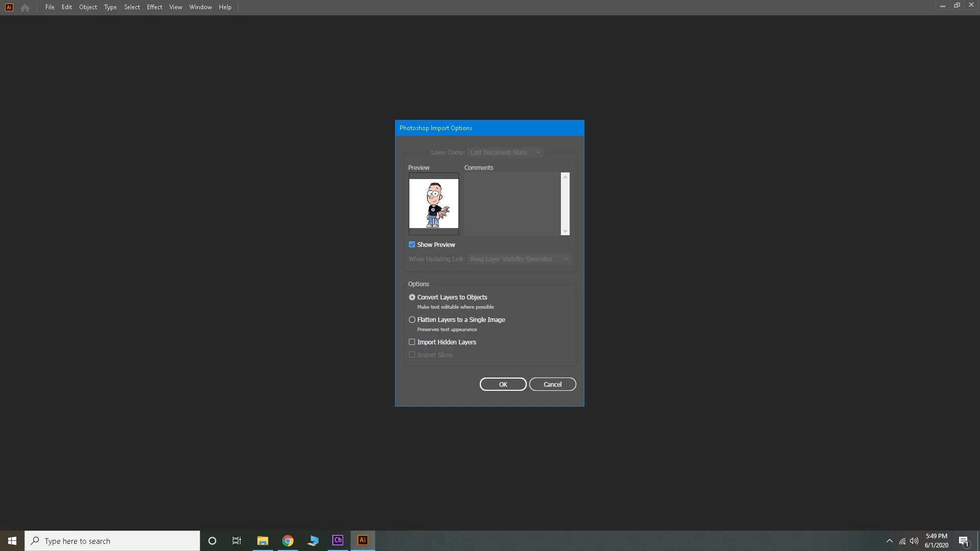The image size is (980, 551).
Task: Click the Task View taskbar icon
Action: 237,541
